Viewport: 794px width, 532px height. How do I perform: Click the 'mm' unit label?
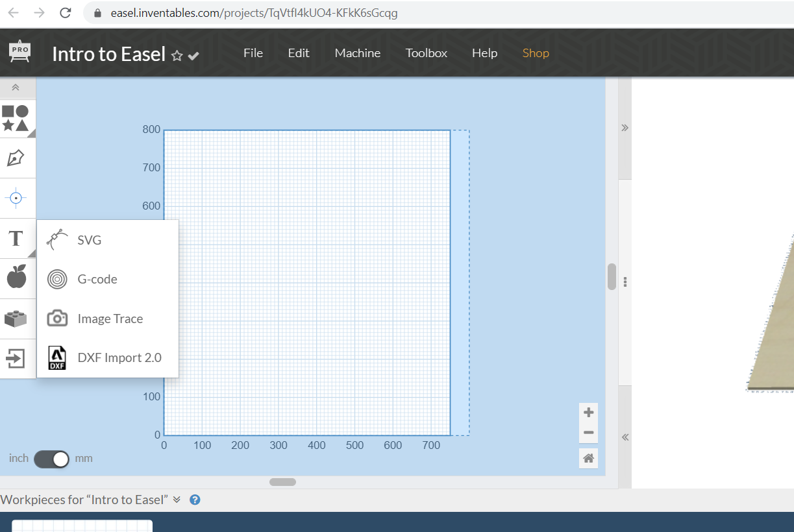[x=84, y=458]
